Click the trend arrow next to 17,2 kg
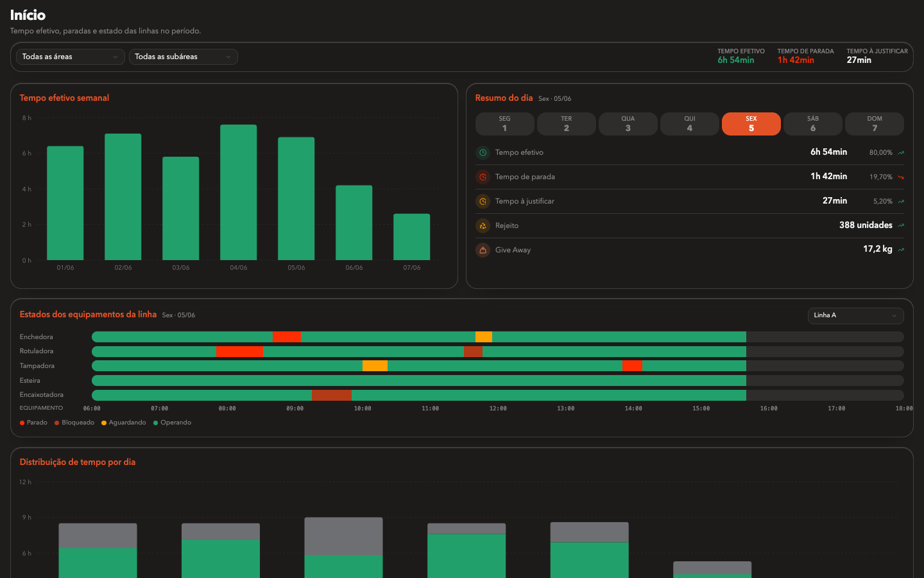 (x=901, y=250)
